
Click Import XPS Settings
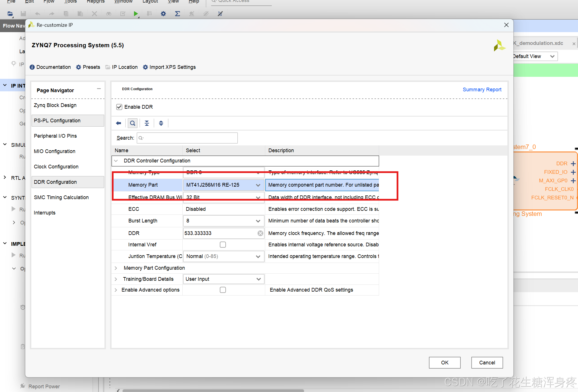169,67
